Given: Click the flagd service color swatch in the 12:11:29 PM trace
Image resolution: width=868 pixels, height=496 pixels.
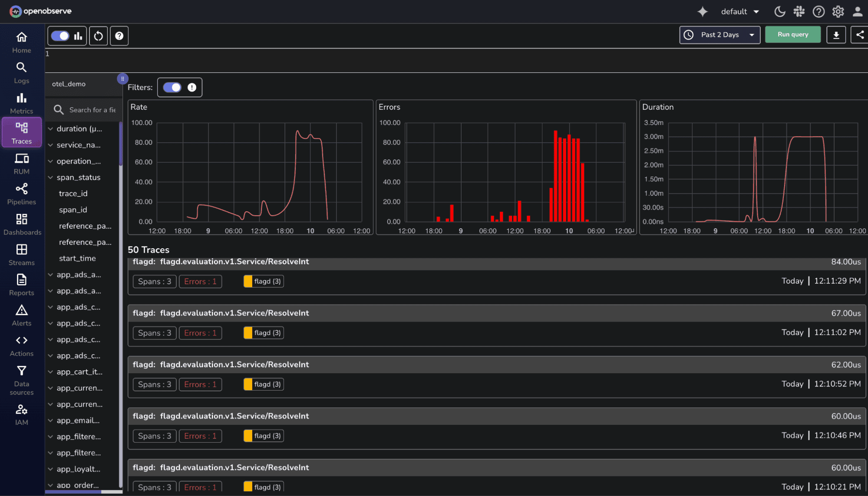Looking at the screenshot, I should [248, 281].
